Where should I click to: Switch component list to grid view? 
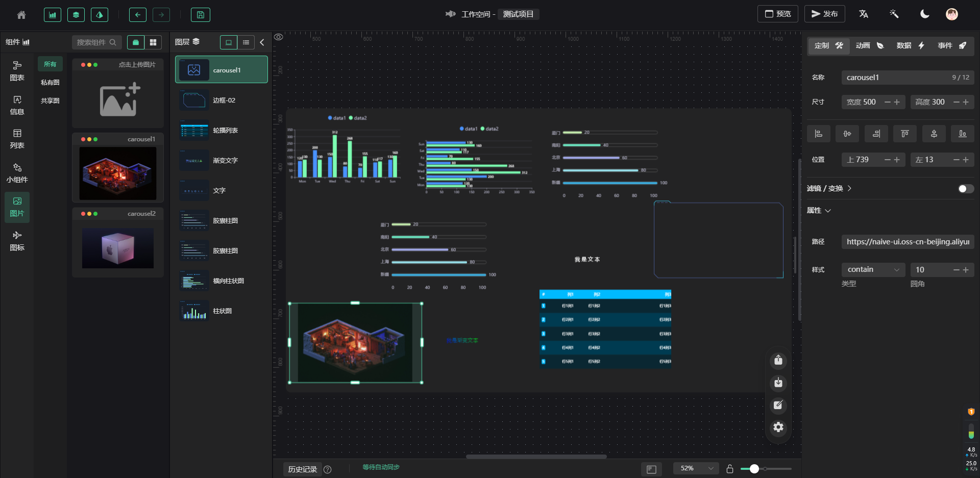(153, 42)
